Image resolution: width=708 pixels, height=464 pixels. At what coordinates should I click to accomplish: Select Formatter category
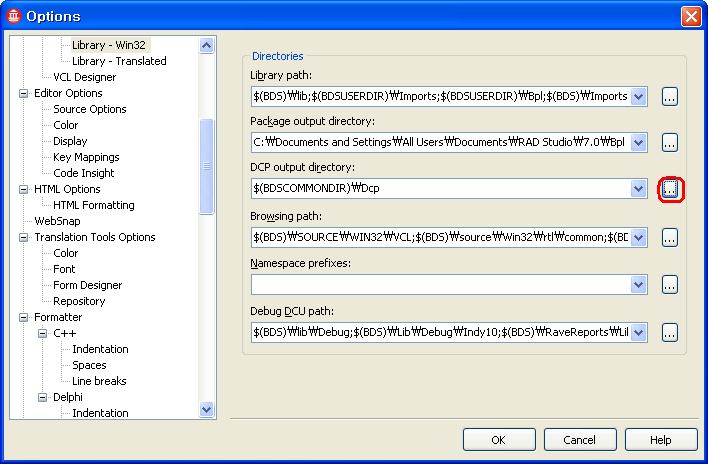click(x=58, y=317)
